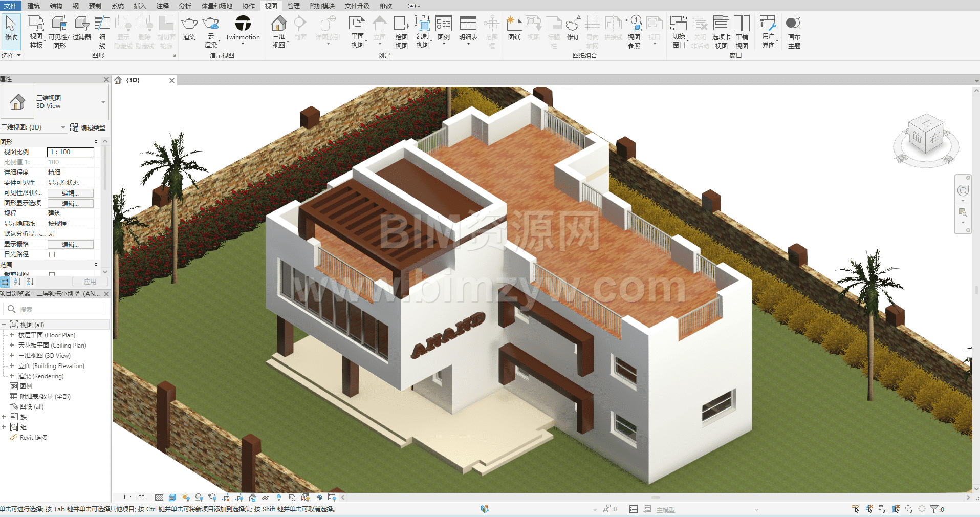
Task: Click the 视图比例 1:100 input field
Action: coord(71,152)
